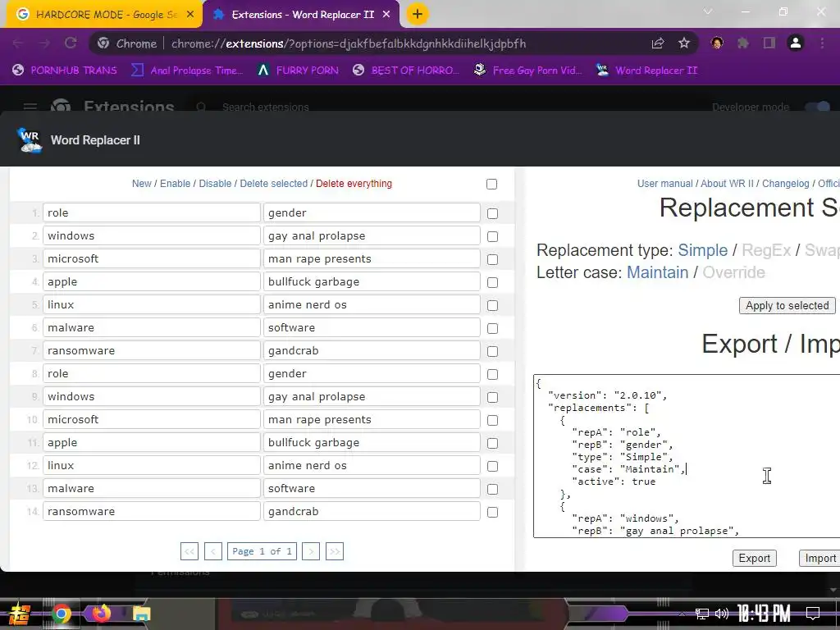Click the Search extensions field

[266, 107]
